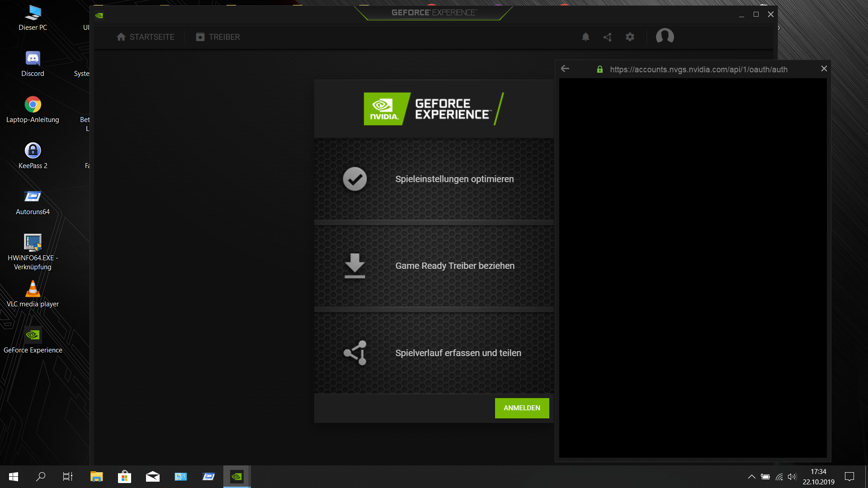Open the STARTSEITE tab
The image size is (868, 488).
(146, 37)
